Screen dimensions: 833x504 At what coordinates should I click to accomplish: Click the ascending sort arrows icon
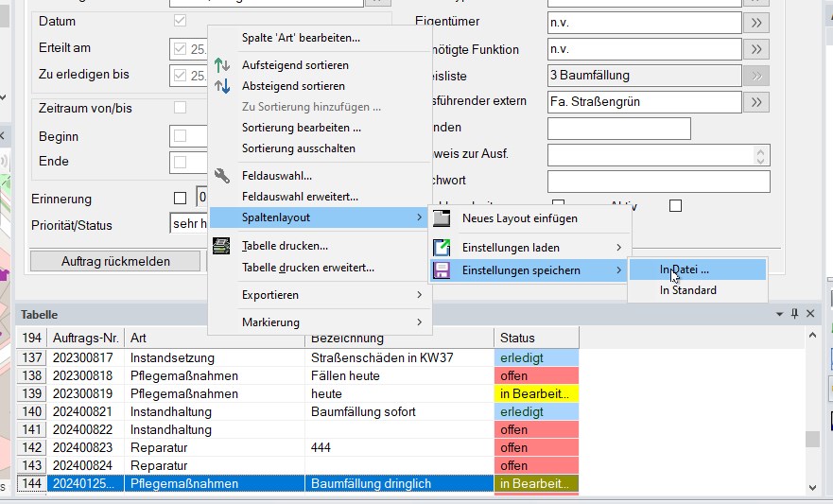pos(222,65)
